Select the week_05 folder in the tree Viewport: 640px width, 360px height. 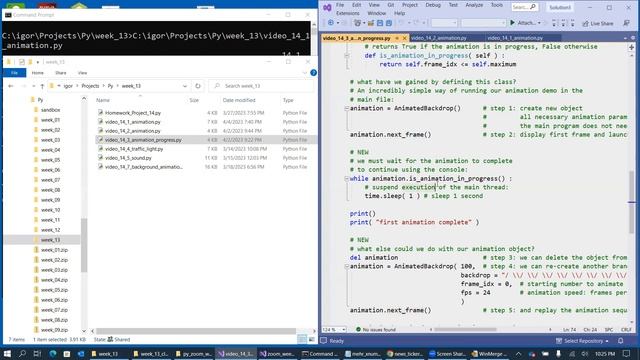point(50,160)
